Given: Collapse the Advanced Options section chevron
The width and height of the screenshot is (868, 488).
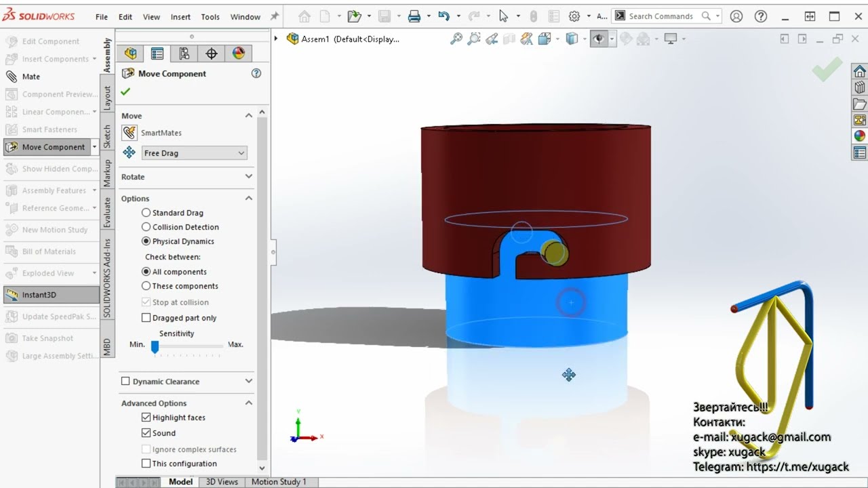Looking at the screenshot, I should pos(248,403).
